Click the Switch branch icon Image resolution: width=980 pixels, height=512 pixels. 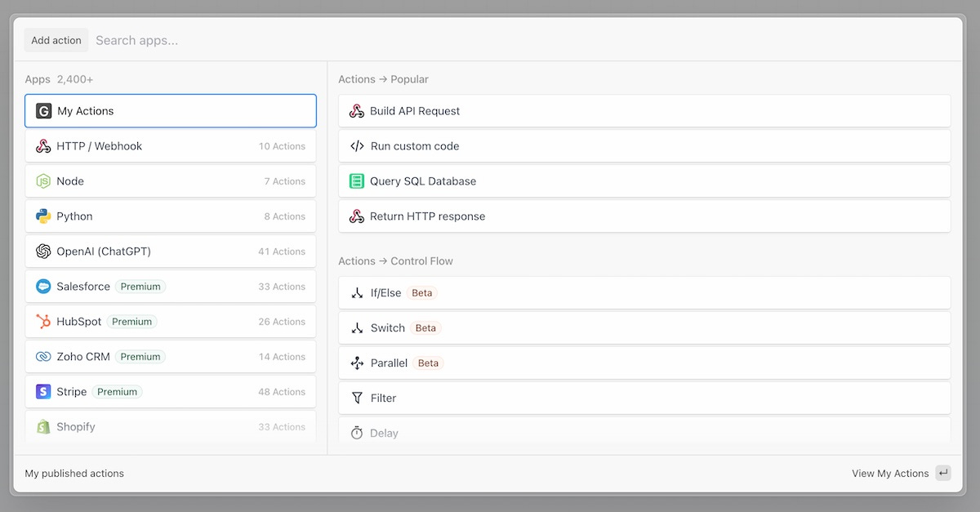click(357, 328)
